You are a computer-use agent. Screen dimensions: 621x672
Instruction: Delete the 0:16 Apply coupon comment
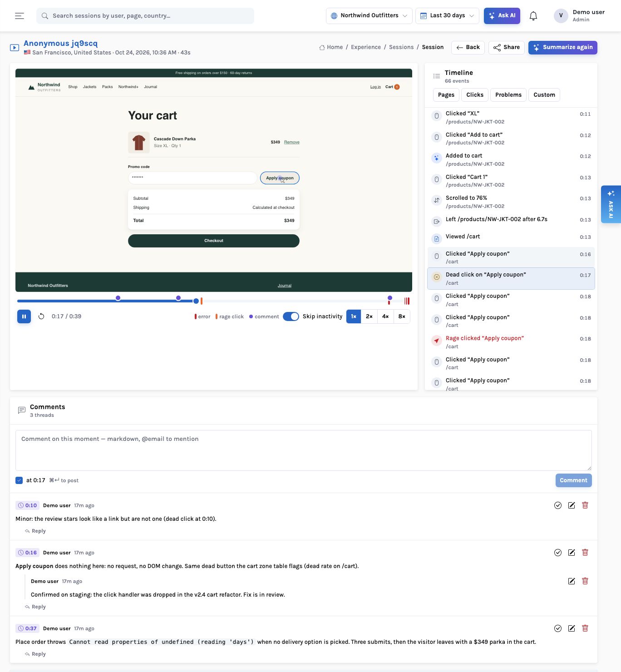585,553
